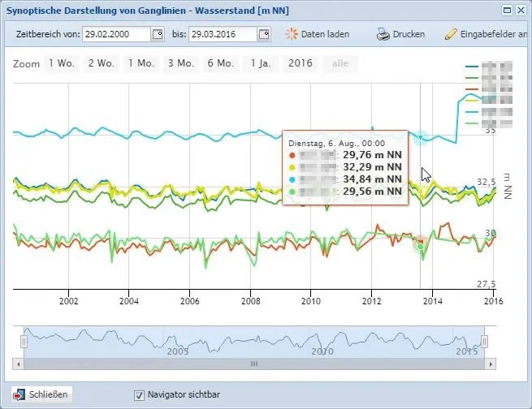Close dialog with the X icon

click(x=521, y=11)
